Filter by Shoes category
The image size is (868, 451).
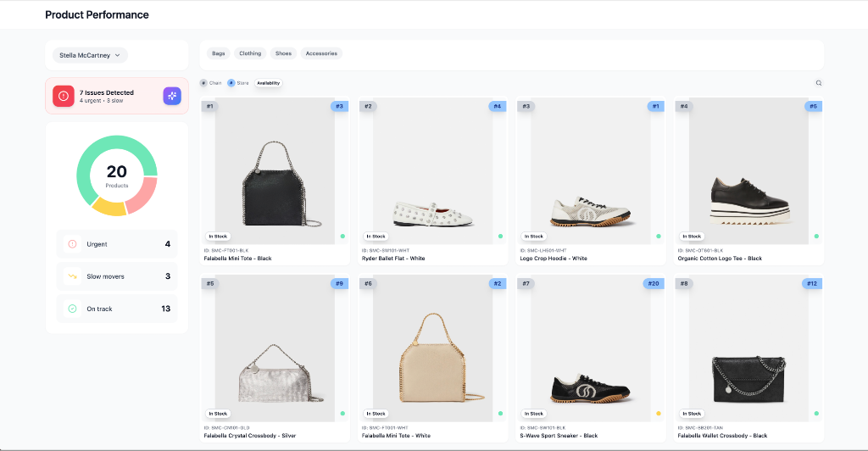[283, 53]
